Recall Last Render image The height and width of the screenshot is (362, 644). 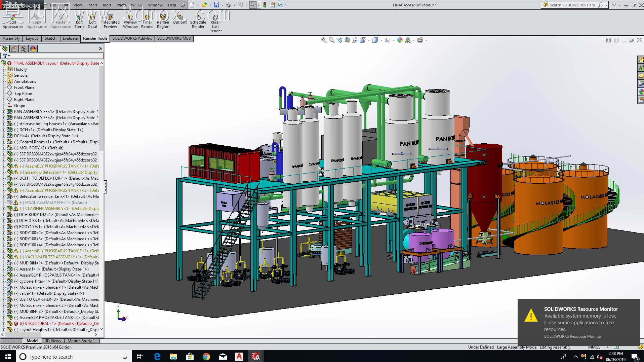click(x=215, y=23)
